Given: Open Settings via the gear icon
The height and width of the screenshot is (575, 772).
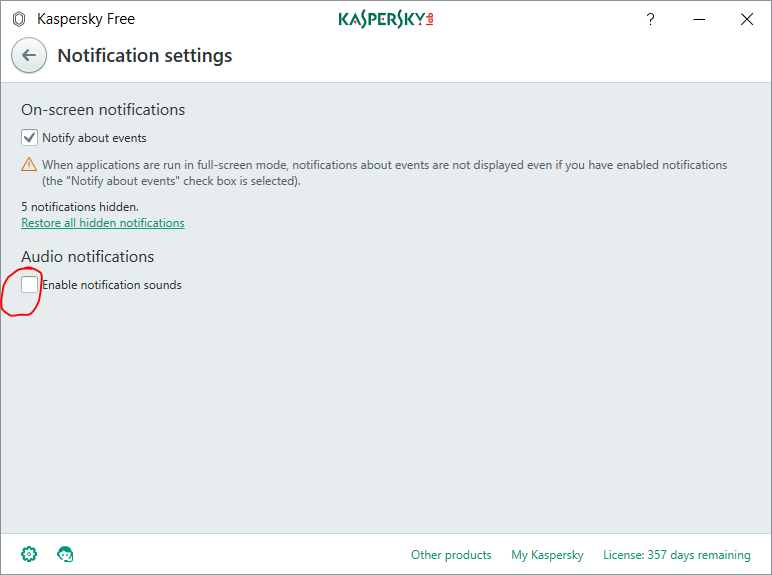Looking at the screenshot, I should (x=29, y=554).
